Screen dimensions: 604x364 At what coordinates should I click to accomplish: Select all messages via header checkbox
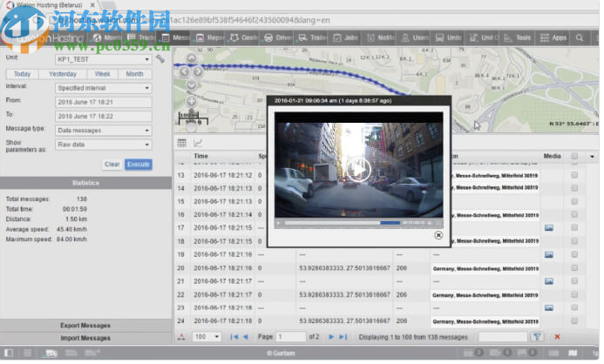point(574,156)
